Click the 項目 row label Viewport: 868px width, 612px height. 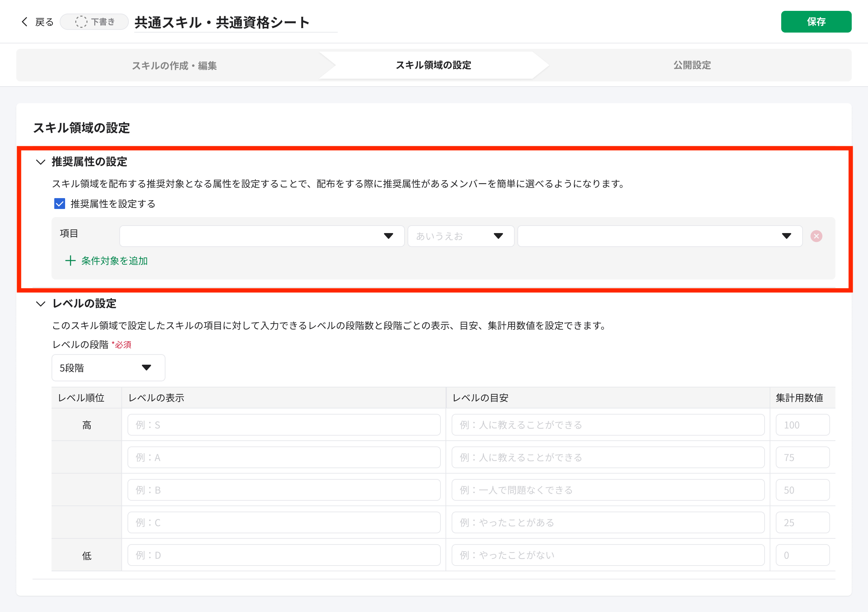69,233
